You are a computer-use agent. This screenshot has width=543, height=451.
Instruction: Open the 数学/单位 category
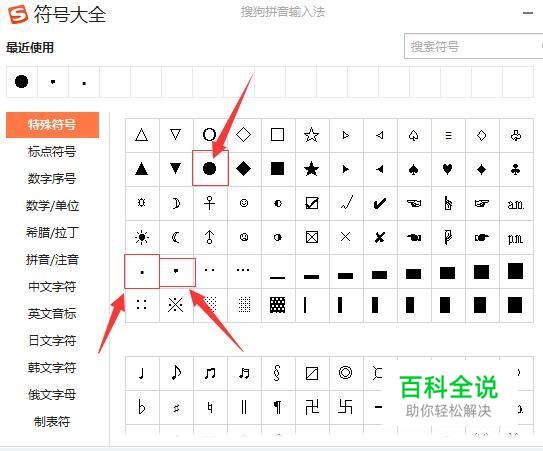52,206
